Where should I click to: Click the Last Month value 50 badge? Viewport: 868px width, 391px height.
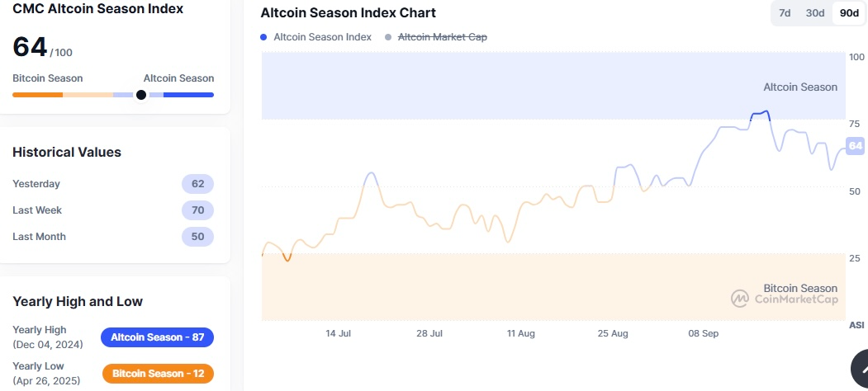[197, 237]
